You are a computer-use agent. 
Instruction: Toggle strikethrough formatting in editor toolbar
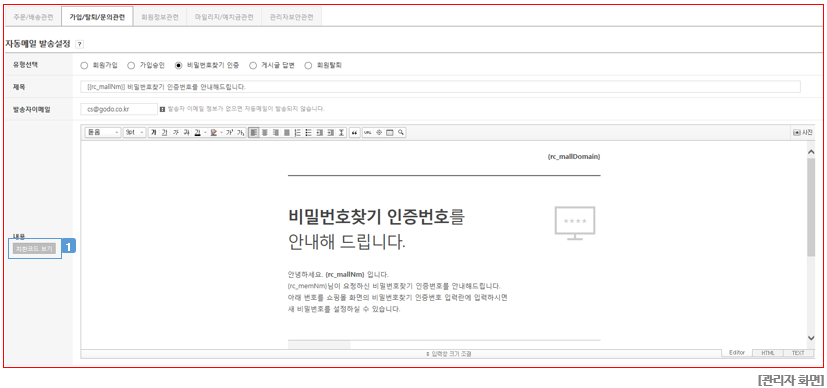point(186,133)
